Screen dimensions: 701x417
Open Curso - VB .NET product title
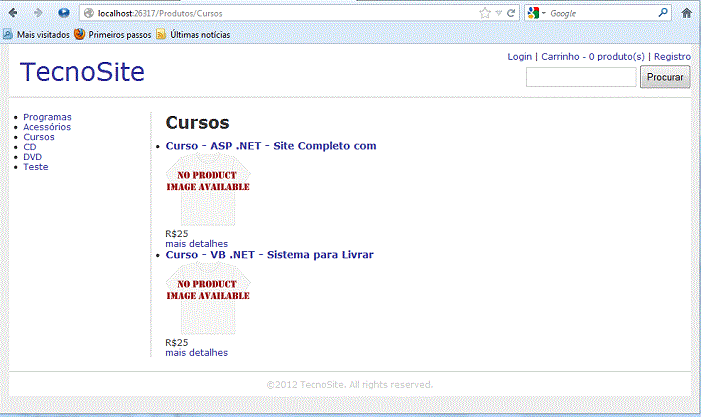click(x=270, y=255)
